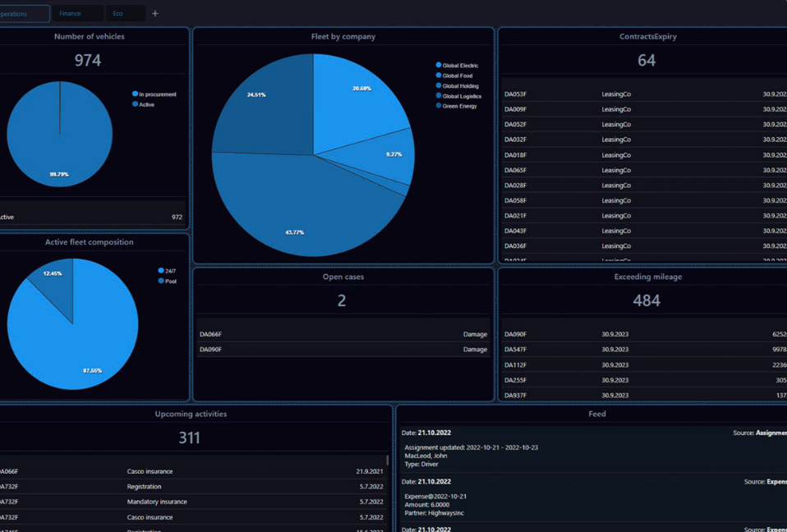The width and height of the screenshot is (787, 532).
Task: Toggle the Pool legend item
Action: click(x=161, y=281)
